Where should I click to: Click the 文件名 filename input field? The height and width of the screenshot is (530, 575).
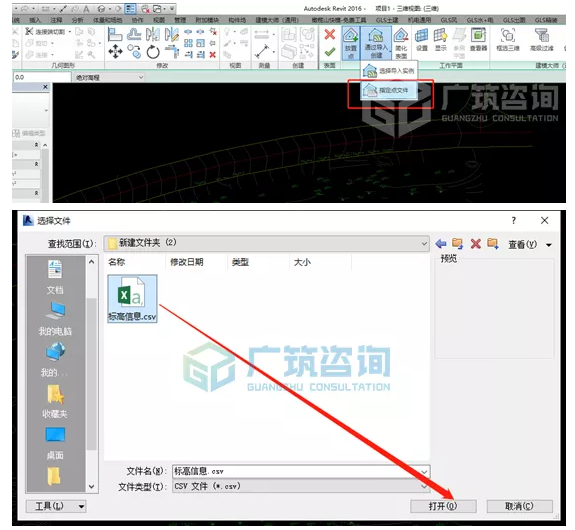coord(301,471)
